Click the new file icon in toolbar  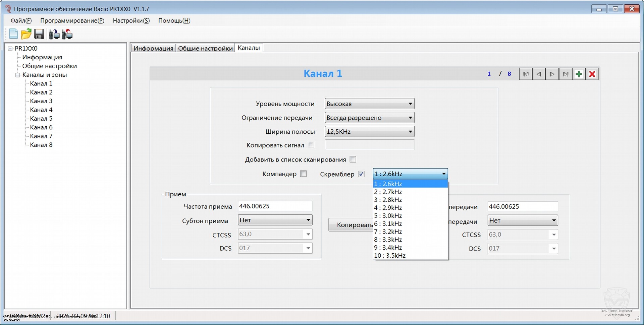[13, 34]
